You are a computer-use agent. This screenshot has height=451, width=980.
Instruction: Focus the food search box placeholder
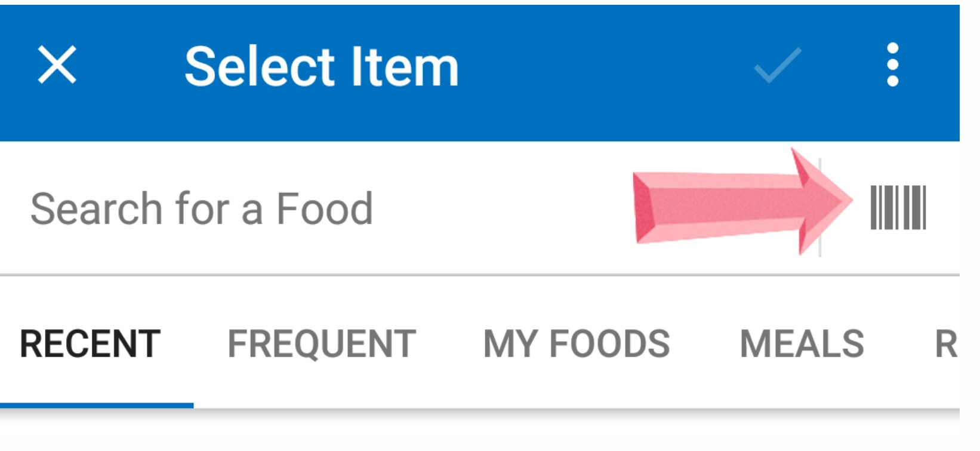tap(202, 209)
